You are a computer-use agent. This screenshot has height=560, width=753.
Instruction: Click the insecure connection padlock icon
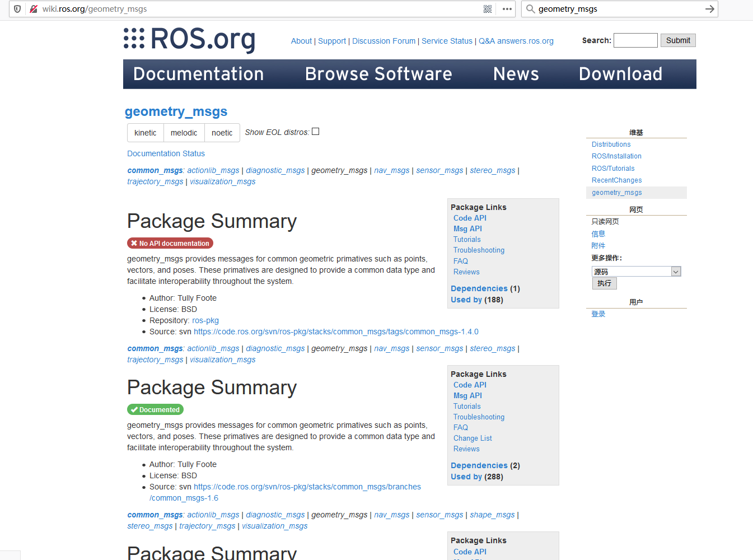coord(34,9)
